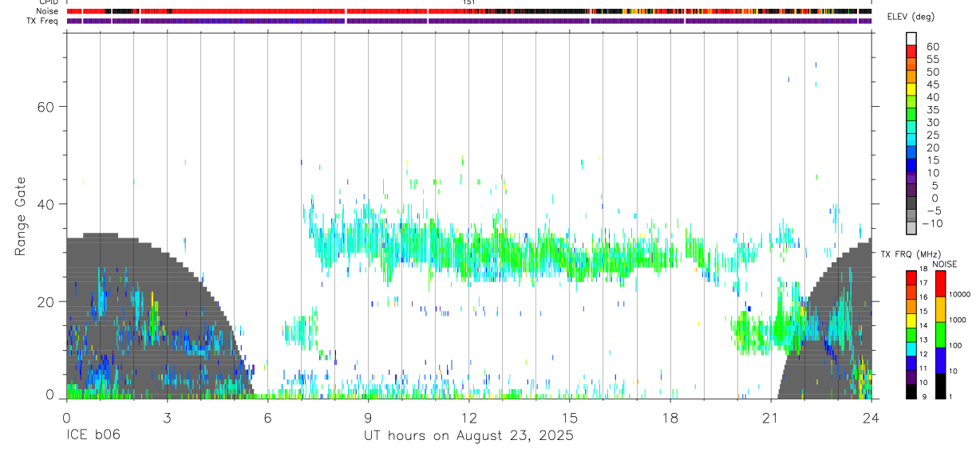Click the Range Gate axis tick label "40"
Viewport: 980px width, 452px height.
click(45, 204)
